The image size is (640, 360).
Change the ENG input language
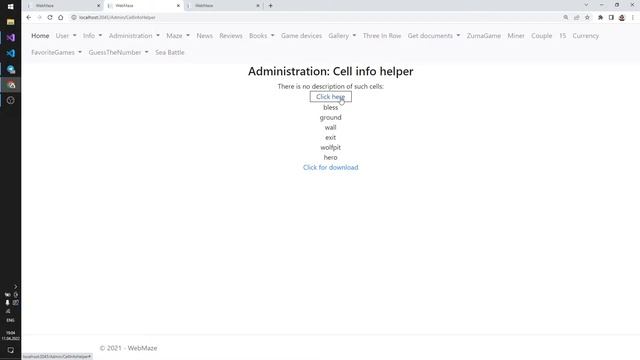11,320
